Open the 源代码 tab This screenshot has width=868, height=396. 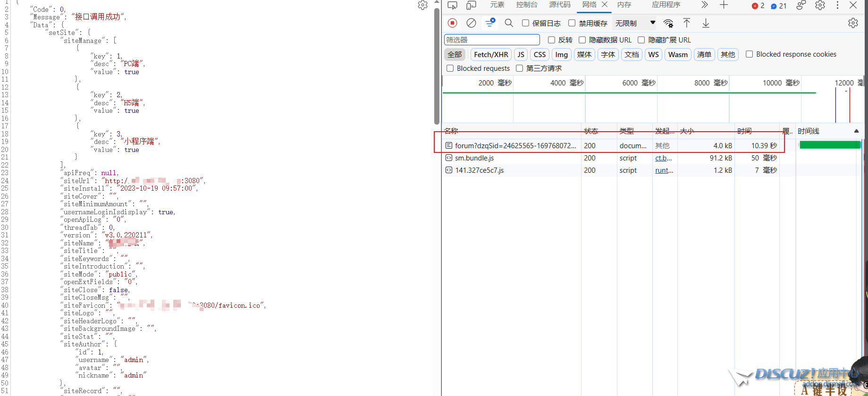(560, 5)
